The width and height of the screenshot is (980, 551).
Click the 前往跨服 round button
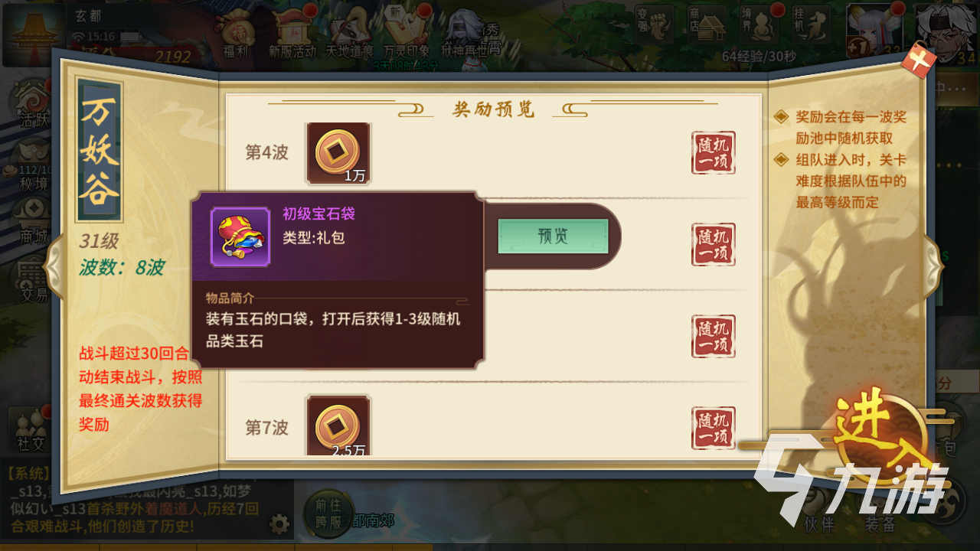pos(327,514)
